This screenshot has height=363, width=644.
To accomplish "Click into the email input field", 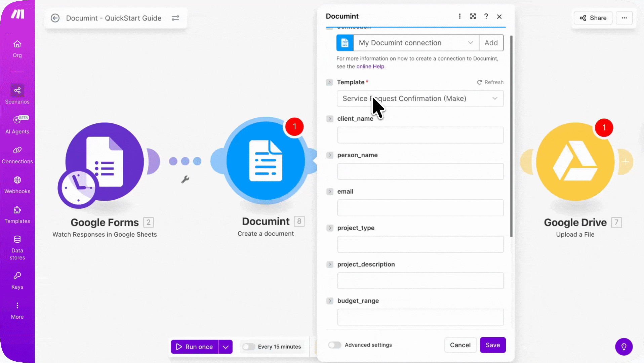I will pyautogui.click(x=420, y=208).
